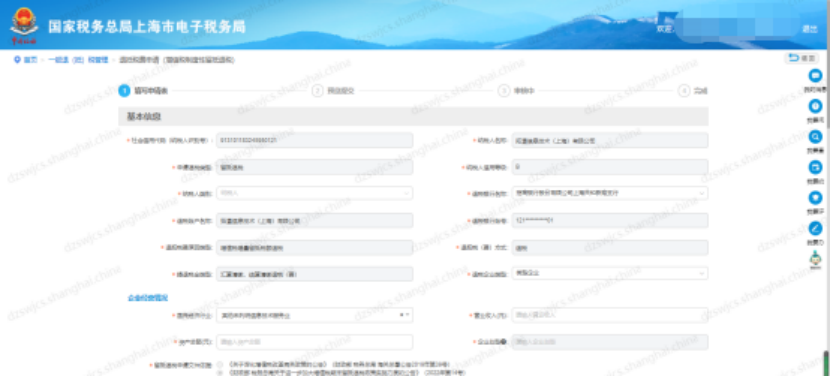Open the robot assistant icon in sidebar
Screen dimensions: 831x377
[x=815, y=258]
